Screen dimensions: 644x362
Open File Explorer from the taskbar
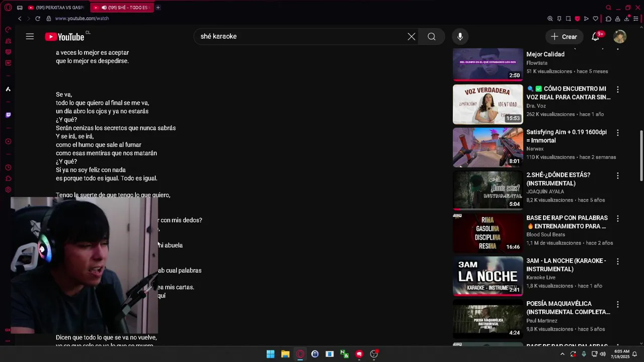pos(285,354)
